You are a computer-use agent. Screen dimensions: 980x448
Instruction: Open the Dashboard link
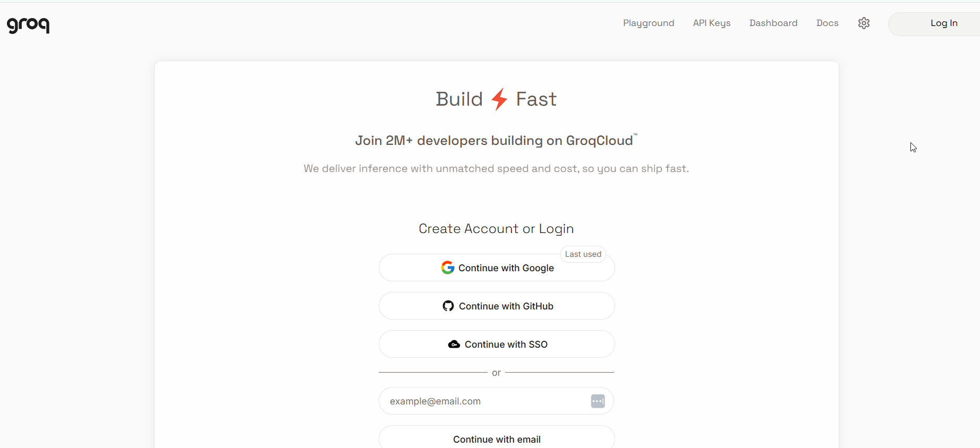click(x=773, y=23)
